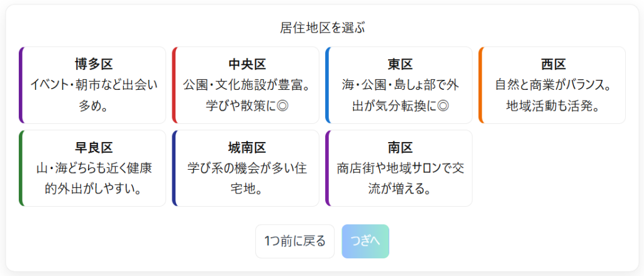Viewport: 644px width, 276px height.
Task: Click navy color stripe on 城南区 card
Action: (174, 168)
